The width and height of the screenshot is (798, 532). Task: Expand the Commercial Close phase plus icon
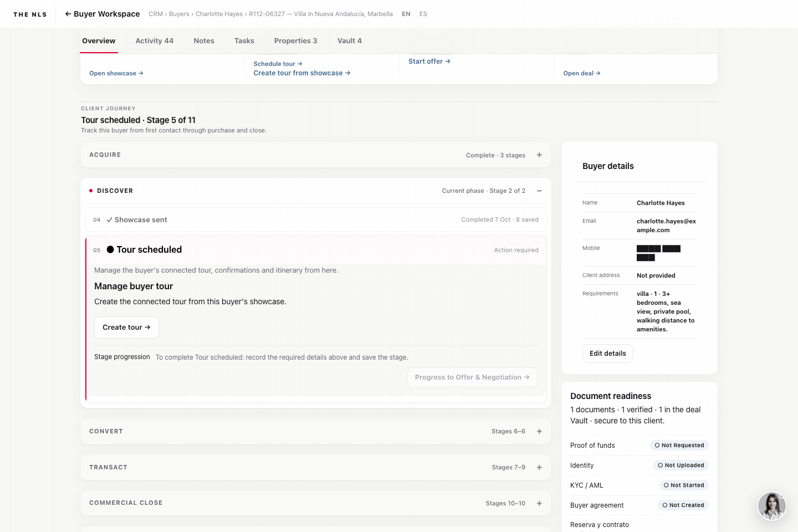point(539,503)
